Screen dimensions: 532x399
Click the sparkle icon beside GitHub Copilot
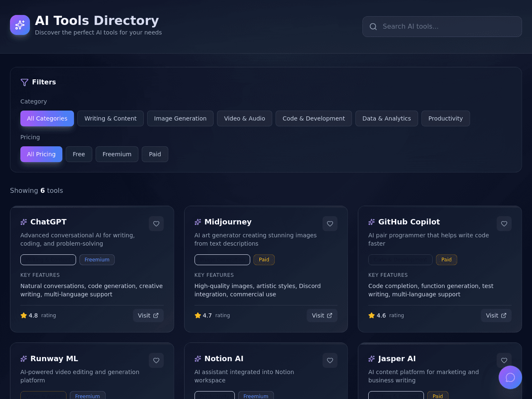tap(372, 222)
